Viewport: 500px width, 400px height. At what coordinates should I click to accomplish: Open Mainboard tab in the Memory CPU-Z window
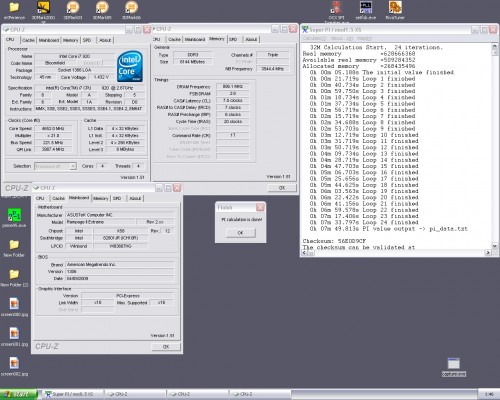(x=195, y=39)
